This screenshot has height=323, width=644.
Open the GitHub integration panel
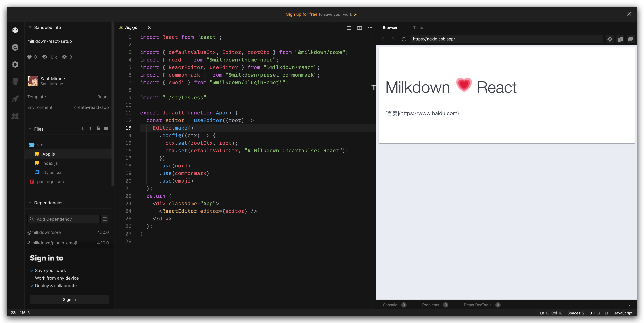[x=15, y=81]
